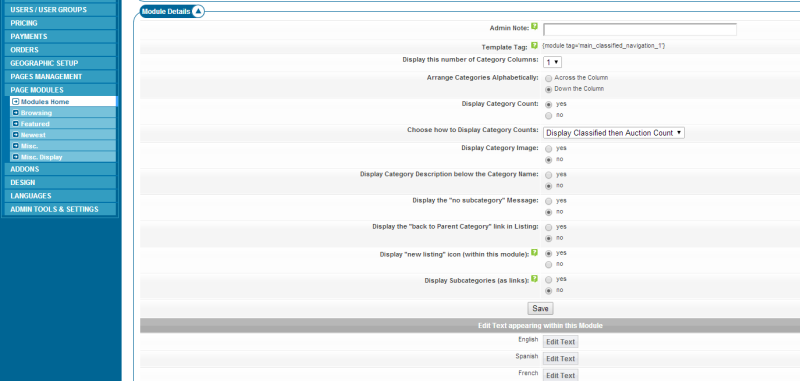Go to Modules Home

(63, 101)
